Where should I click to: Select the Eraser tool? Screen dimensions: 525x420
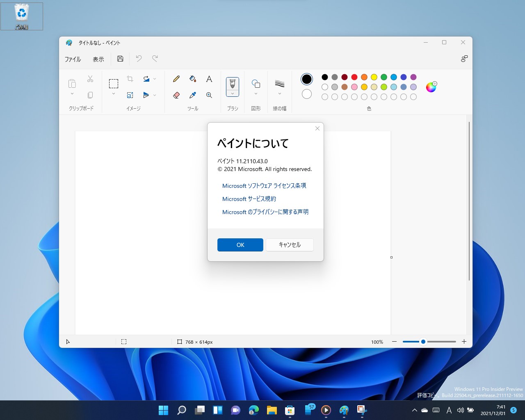coord(176,95)
